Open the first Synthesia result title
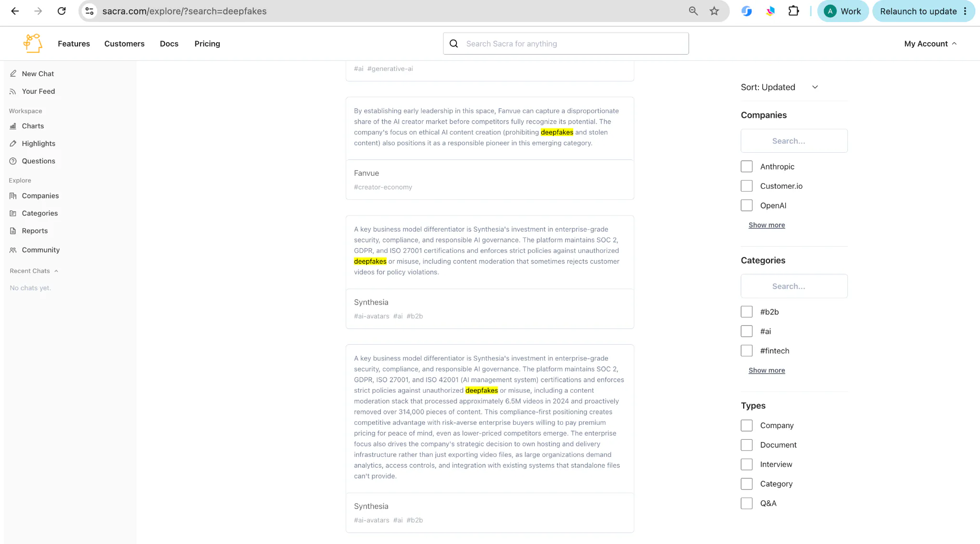Image resolution: width=980 pixels, height=544 pixels. [x=371, y=302]
